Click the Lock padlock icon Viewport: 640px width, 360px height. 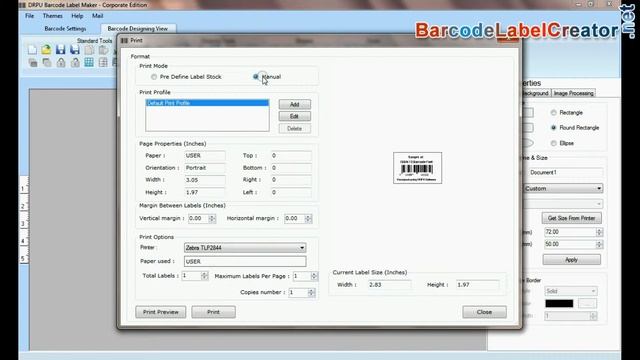pyautogui.click(x=61, y=62)
